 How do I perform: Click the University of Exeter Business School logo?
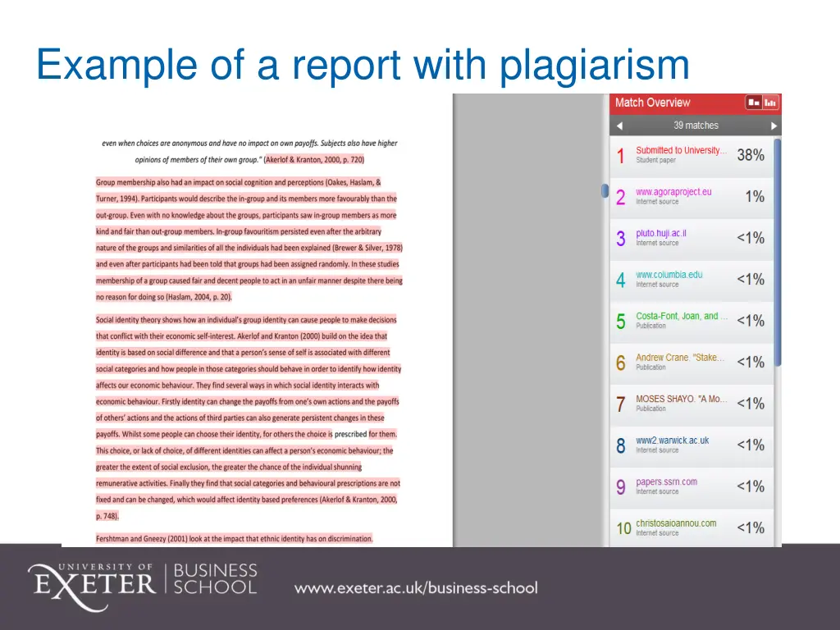[x=143, y=587]
